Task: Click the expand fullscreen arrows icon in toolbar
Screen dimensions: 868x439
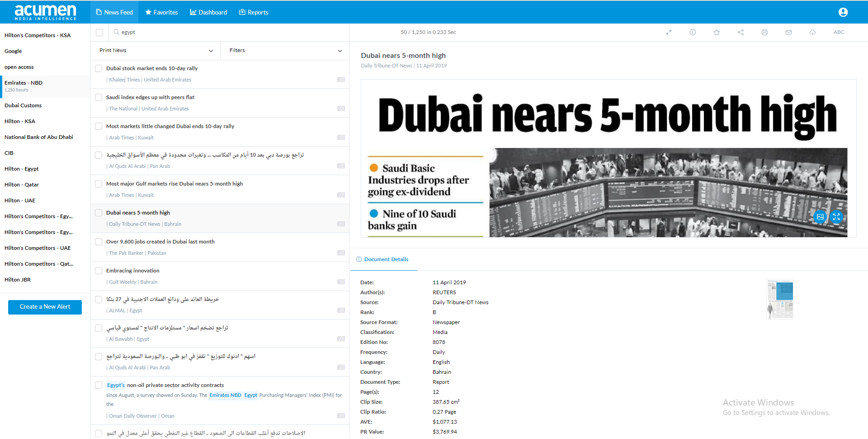Action: point(669,32)
